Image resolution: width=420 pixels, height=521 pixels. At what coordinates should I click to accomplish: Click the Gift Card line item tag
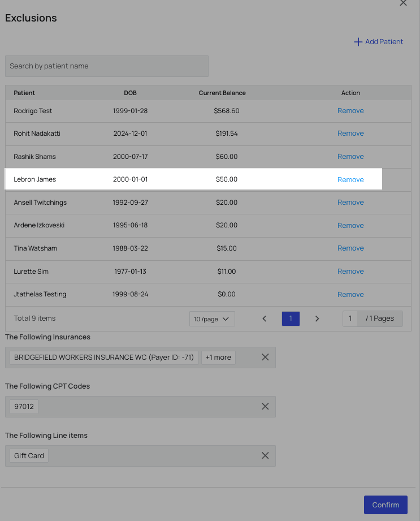coord(29,456)
